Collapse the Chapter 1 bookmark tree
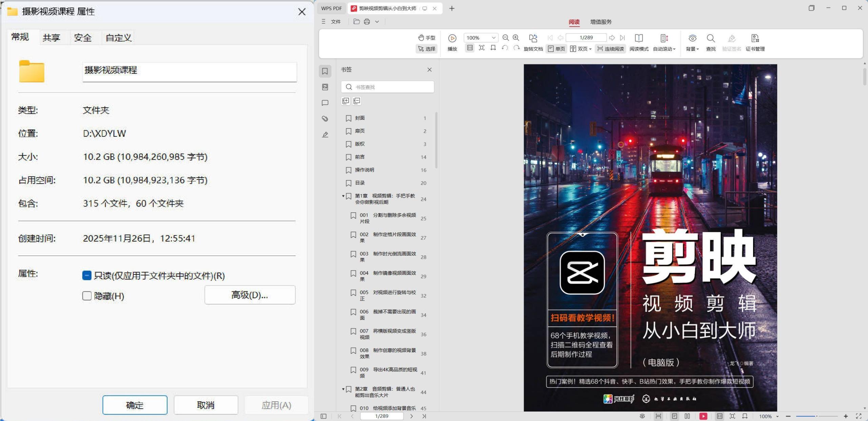Image resolution: width=868 pixels, height=421 pixels. click(343, 196)
